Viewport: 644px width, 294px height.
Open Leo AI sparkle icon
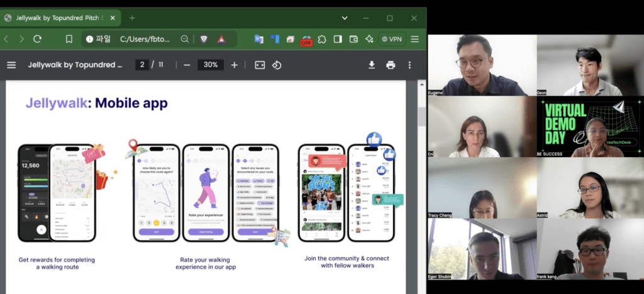point(369,39)
